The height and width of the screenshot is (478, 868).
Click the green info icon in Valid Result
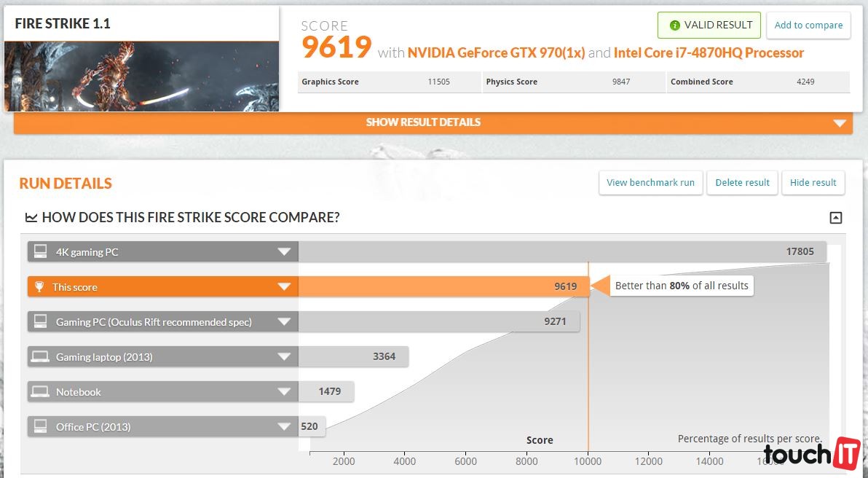(x=674, y=26)
